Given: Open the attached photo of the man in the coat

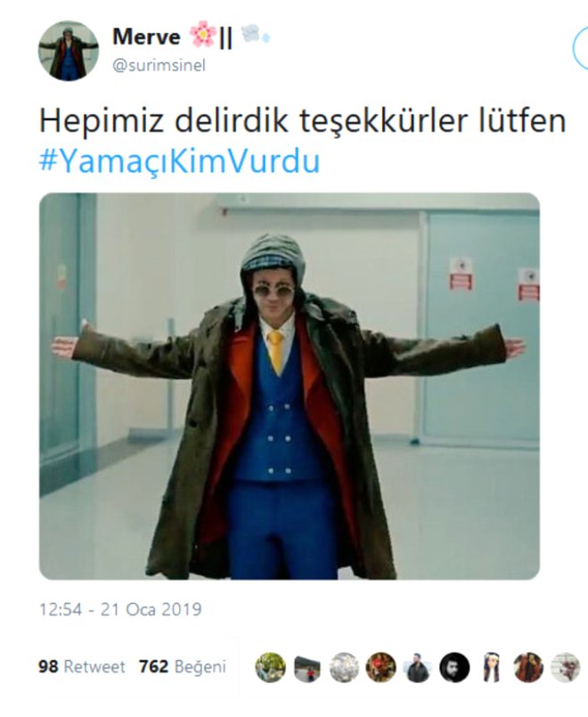Looking at the screenshot, I should click(290, 387).
